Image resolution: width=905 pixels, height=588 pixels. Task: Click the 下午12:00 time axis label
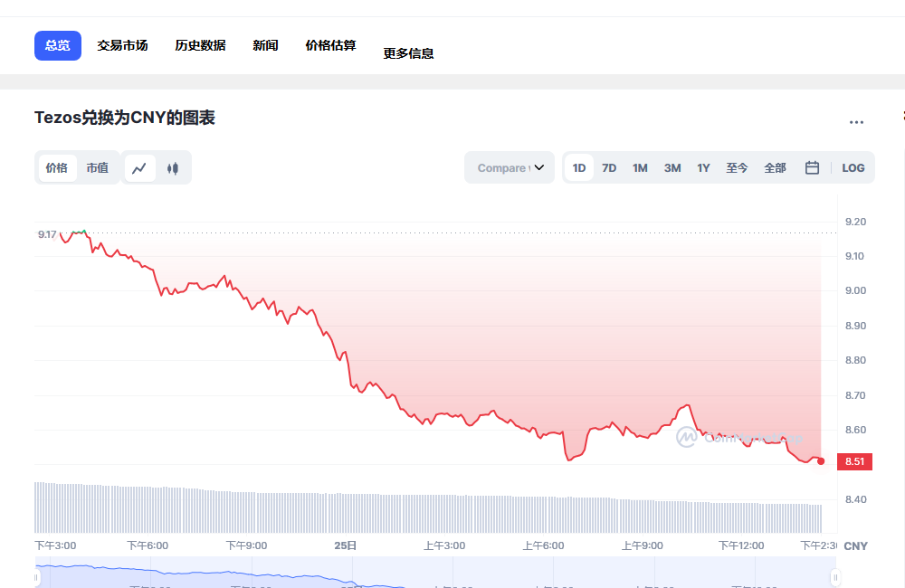click(x=741, y=545)
